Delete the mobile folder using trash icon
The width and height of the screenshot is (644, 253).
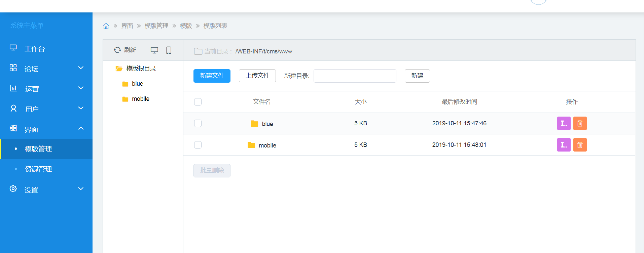pos(580,145)
